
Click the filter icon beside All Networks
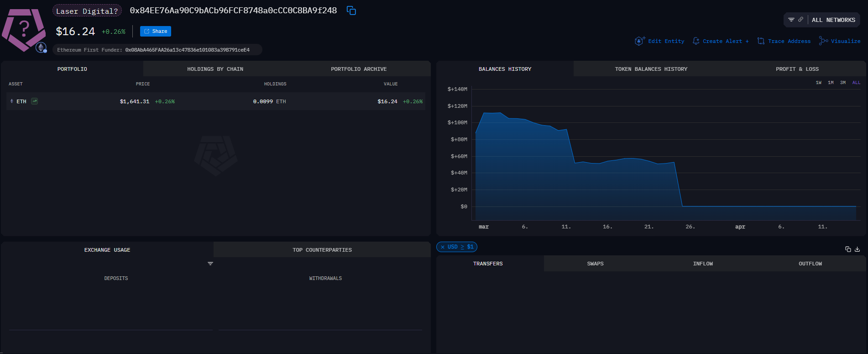791,20
